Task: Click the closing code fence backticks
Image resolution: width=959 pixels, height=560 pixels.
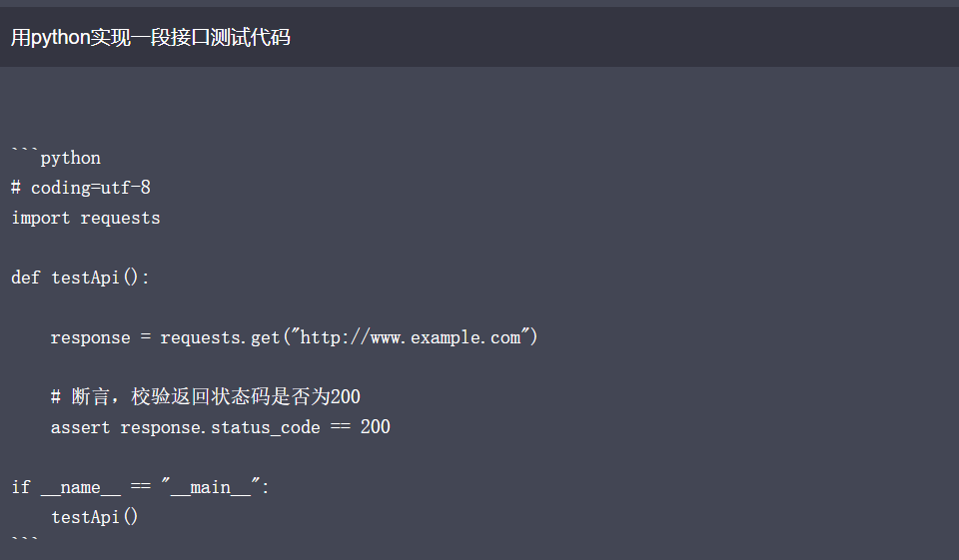Action: pyautogui.click(x=25, y=540)
